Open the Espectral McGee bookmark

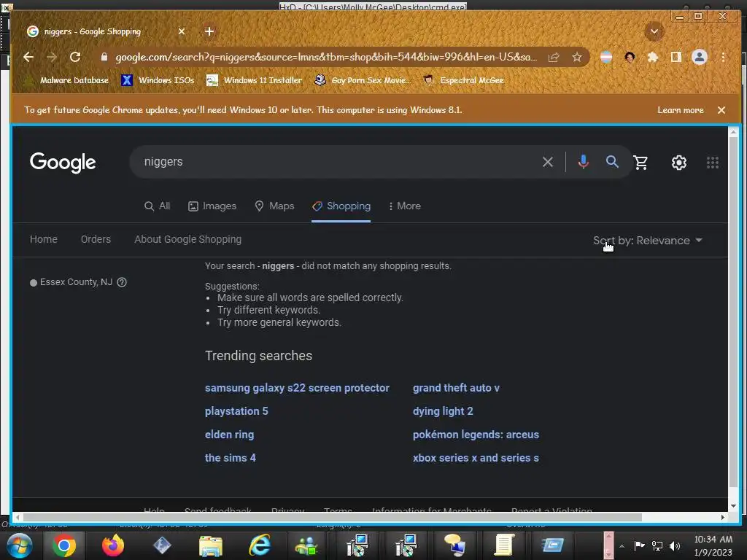click(463, 80)
